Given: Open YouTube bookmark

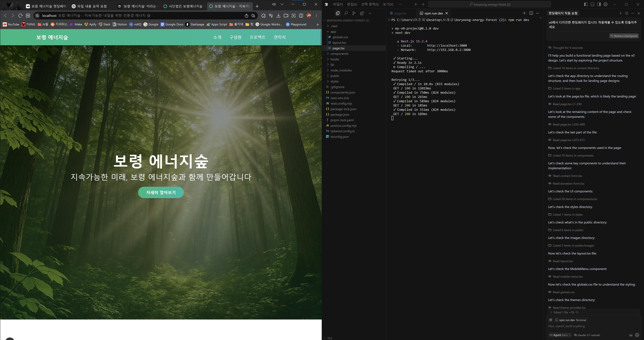Looking at the screenshot, I should click(11, 24).
